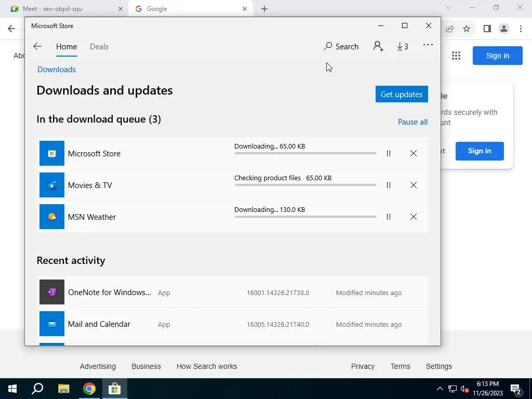Show hidden system tray icons
The height and width of the screenshot is (399, 532).
440,389
